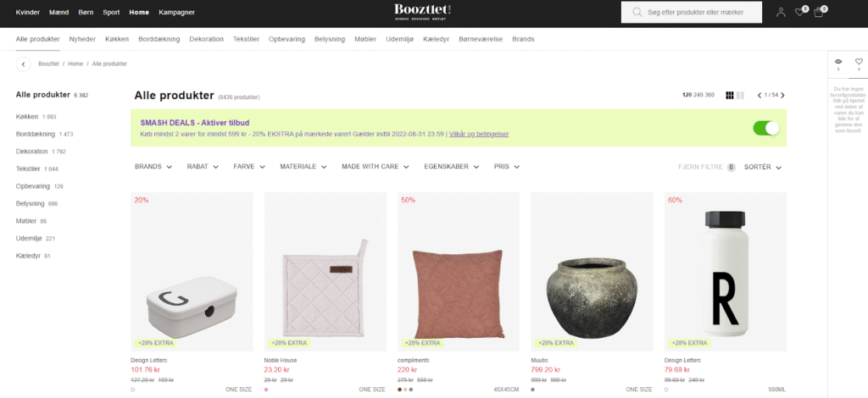Show recently viewed eye tab
Screen dimensions: 868x398
(x=838, y=64)
